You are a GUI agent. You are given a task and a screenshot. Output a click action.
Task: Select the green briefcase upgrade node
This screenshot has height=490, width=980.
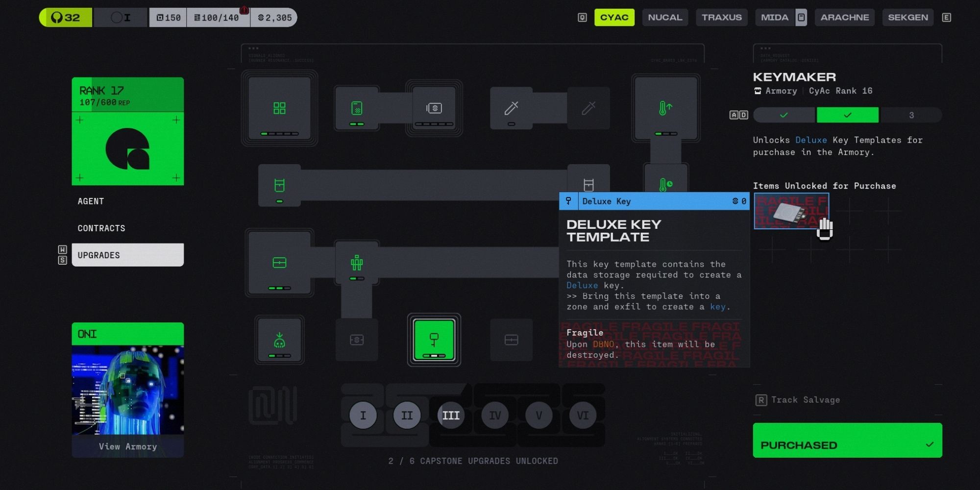click(279, 263)
